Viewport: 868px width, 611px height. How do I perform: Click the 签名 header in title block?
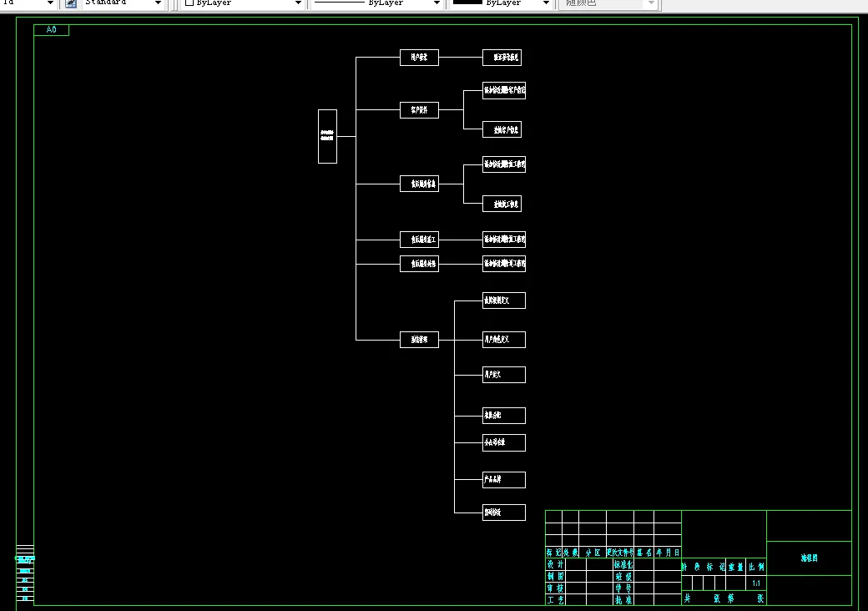point(643,553)
